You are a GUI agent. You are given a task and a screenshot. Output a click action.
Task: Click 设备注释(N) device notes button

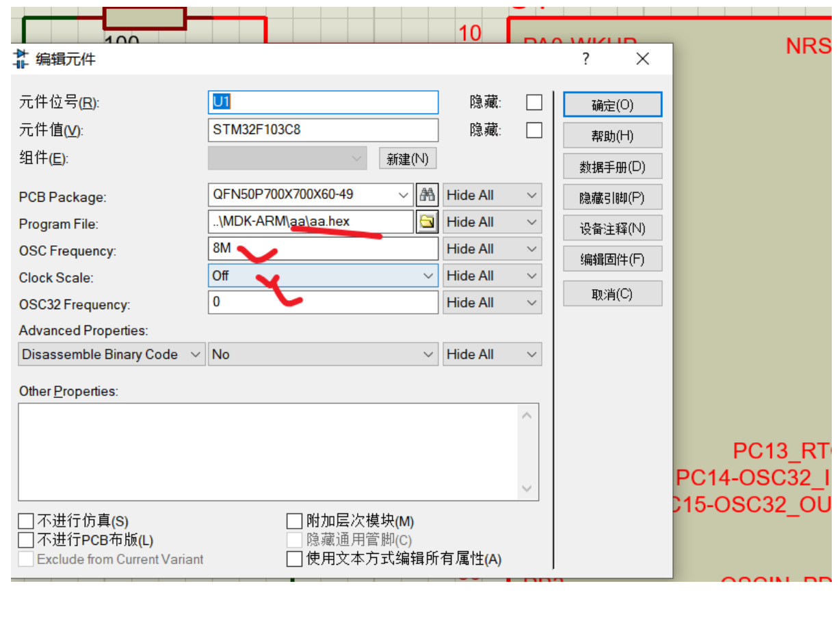(612, 229)
